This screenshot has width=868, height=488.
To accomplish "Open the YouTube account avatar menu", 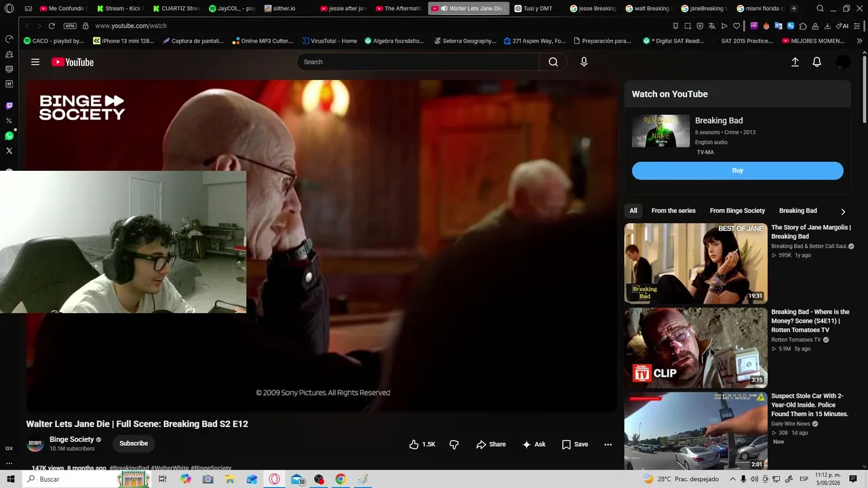I will click(x=843, y=62).
